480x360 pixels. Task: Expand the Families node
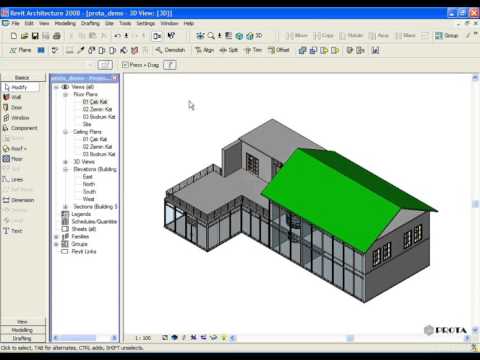click(x=56, y=237)
